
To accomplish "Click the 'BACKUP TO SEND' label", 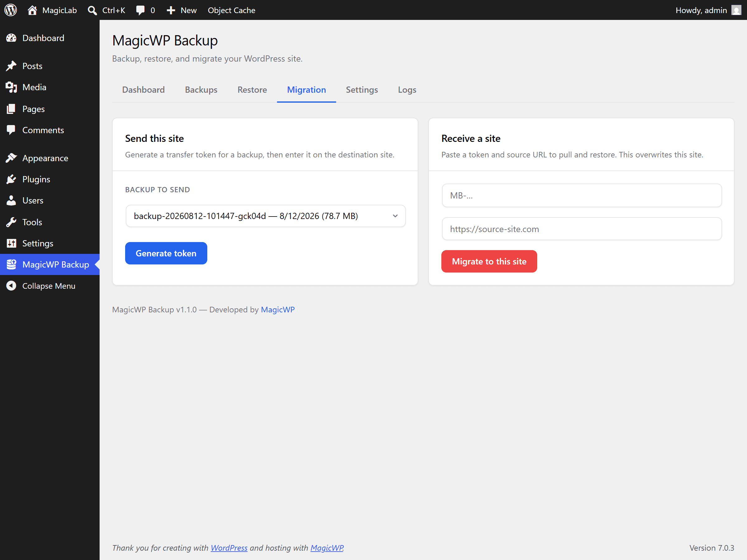I will click(157, 190).
